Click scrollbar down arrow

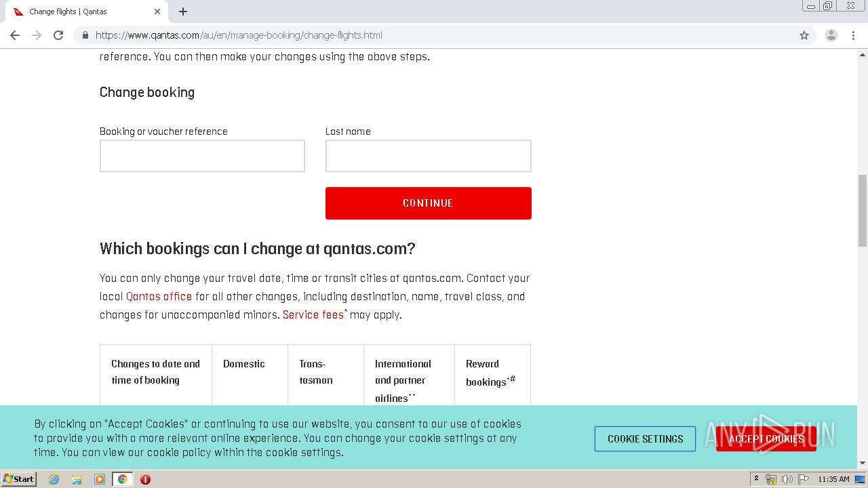coord(863,464)
